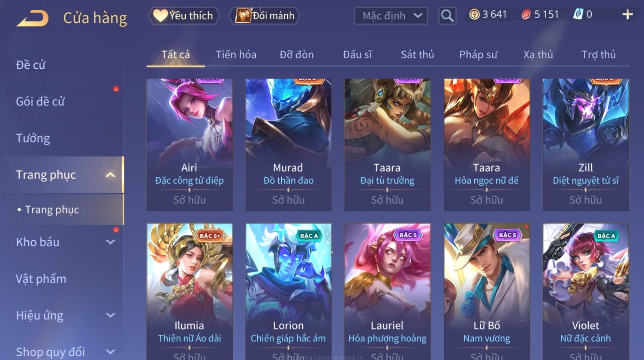Click the gold coin balance icon
This screenshot has width=644, height=360.
(x=474, y=15)
